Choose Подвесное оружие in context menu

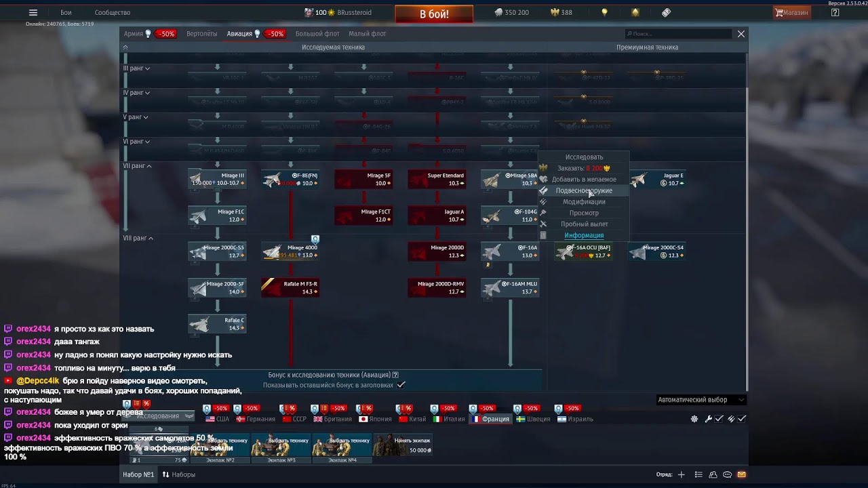(x=584, y=190)
